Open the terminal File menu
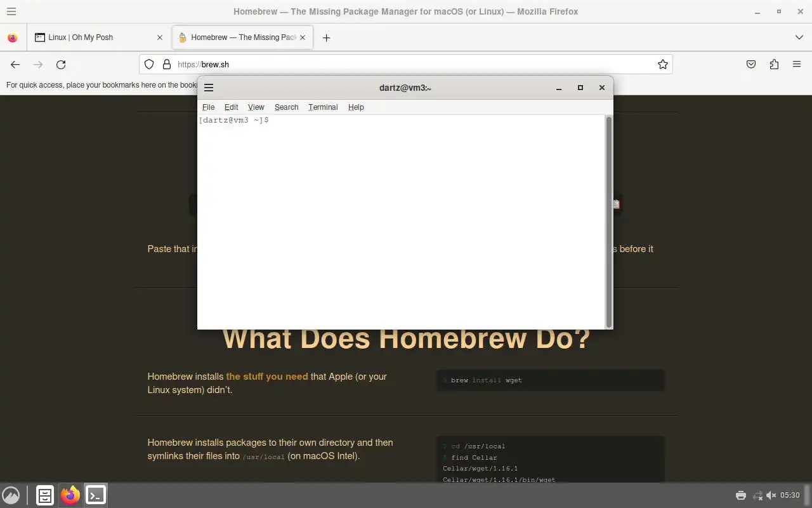The height and width of the screenshot is (508, 812). (208, 107)
